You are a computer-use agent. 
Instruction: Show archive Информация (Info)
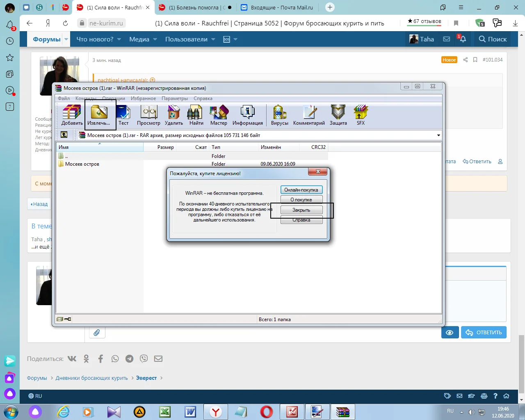248,115
